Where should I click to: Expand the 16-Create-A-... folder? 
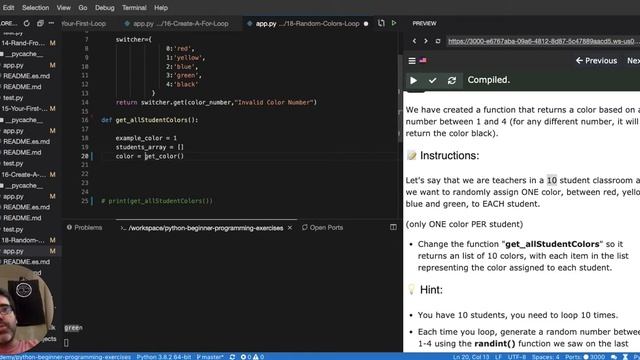(24, 174)
